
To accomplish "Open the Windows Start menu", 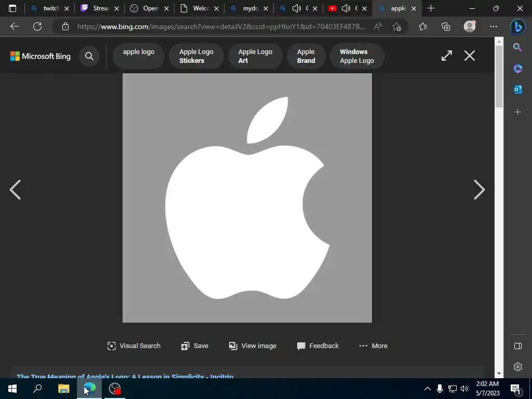I will (12, 389).
